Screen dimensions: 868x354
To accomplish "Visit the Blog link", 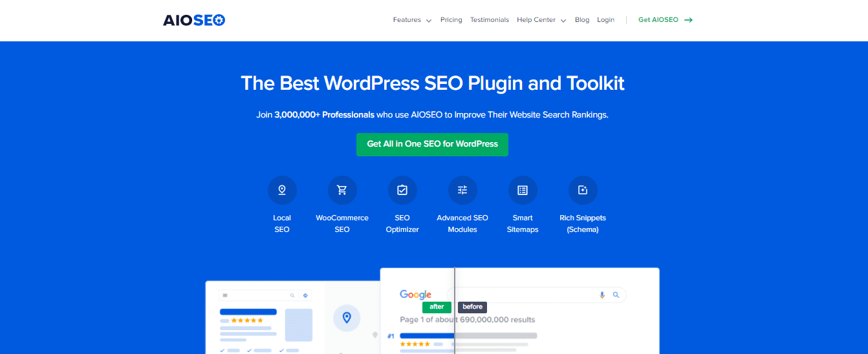I will [582, 20].
